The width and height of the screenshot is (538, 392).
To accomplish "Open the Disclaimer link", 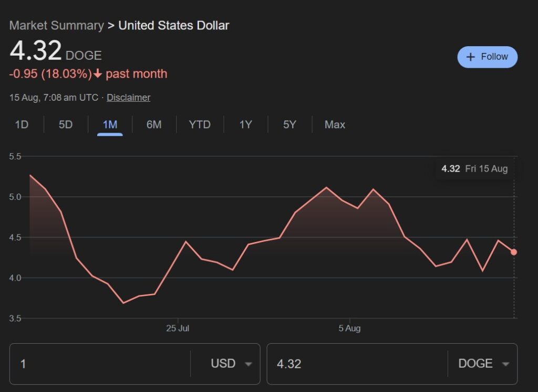I will coord(128,97).
